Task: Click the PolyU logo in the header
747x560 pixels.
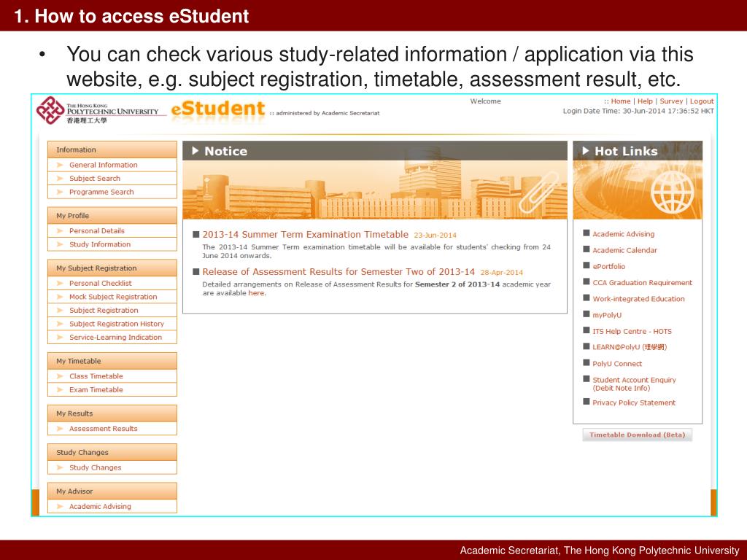Action: coord(101,111)
